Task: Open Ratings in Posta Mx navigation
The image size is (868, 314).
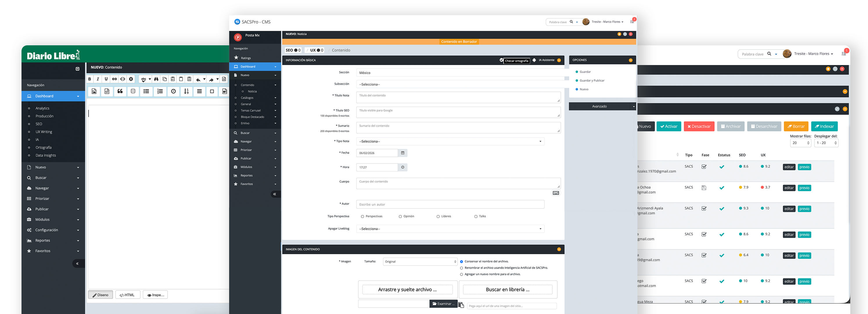Action: tap(246, 58)
